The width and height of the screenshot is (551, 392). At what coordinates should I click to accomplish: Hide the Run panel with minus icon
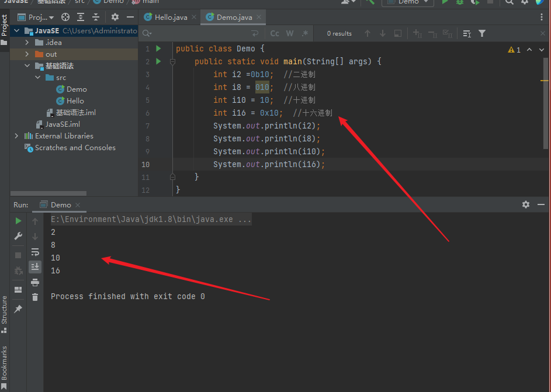(x=541, y=204)
